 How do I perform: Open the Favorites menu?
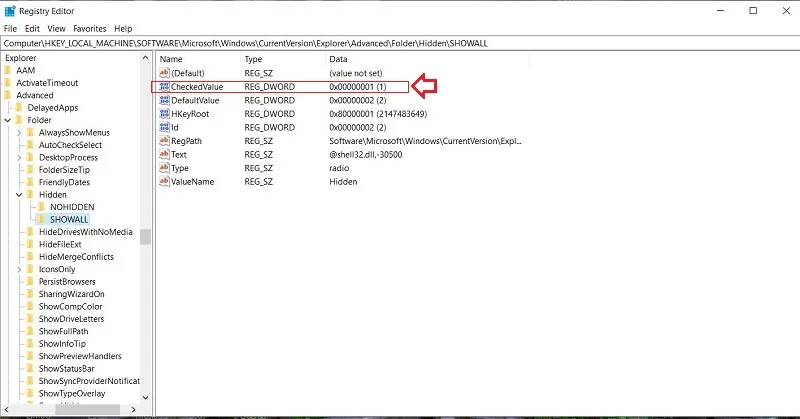90,29
